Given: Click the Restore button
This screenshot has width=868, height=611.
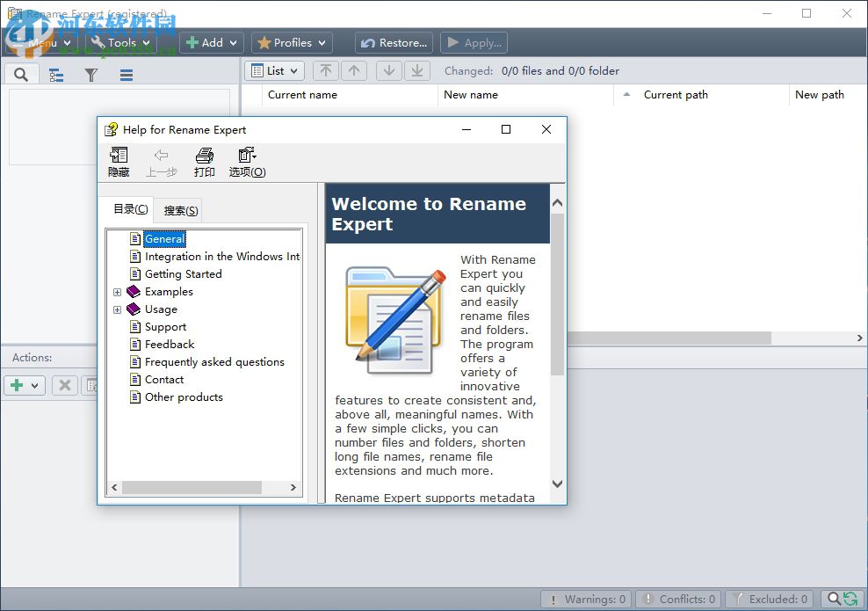Looking at the screenshot, I should [x=394, y=42].
